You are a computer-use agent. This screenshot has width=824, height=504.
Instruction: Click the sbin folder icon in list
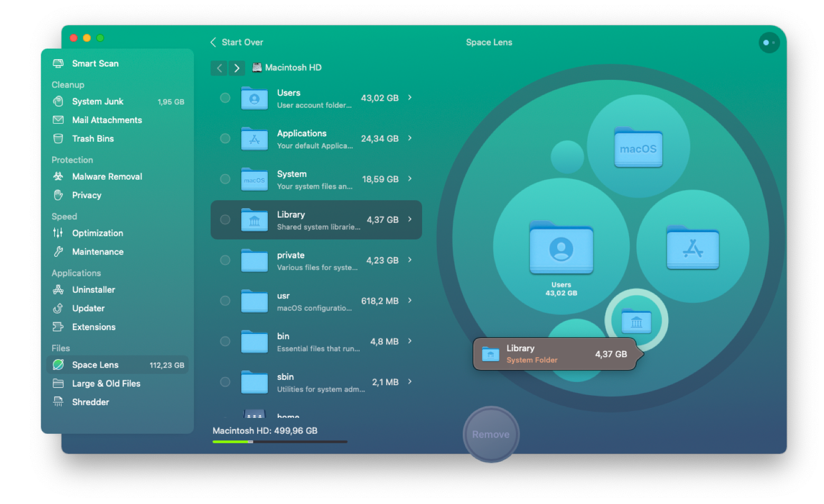pyautogui.click(x=255, y=382)
